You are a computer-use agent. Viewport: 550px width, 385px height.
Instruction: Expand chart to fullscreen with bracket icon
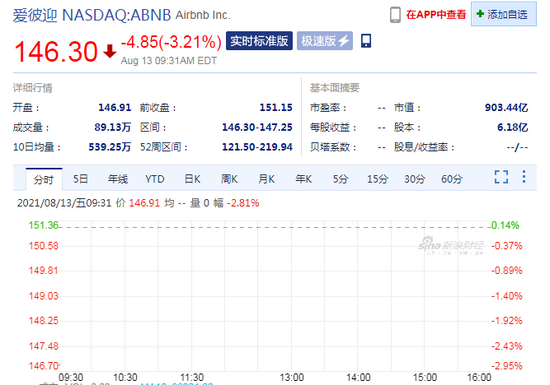coord(501,177)
